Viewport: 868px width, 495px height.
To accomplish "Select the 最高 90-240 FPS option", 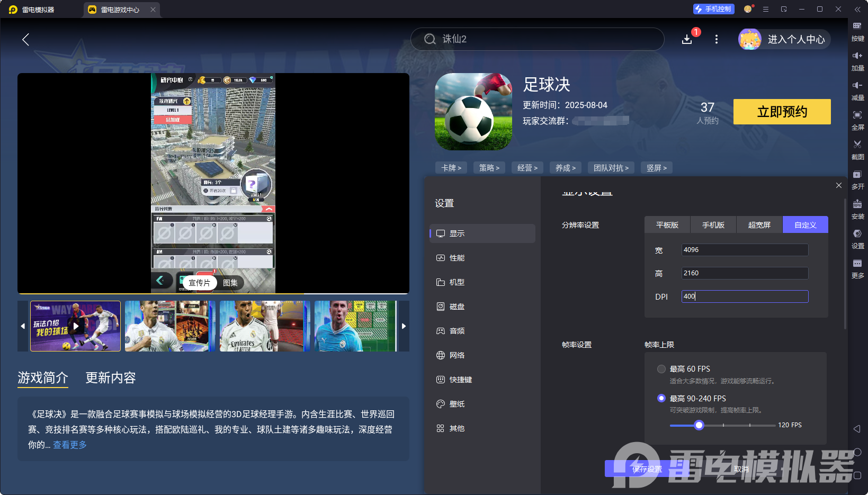I will (x=661, y=398).
